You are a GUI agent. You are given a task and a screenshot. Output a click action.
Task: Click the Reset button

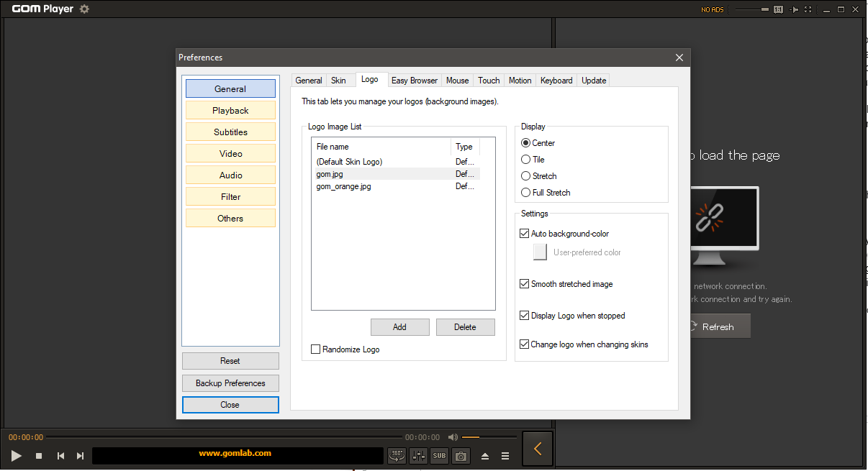coord(230,361)
